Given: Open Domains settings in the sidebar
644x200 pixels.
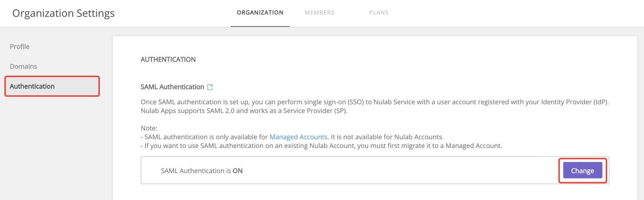Looking at the screenshot, I should [23, 66].
